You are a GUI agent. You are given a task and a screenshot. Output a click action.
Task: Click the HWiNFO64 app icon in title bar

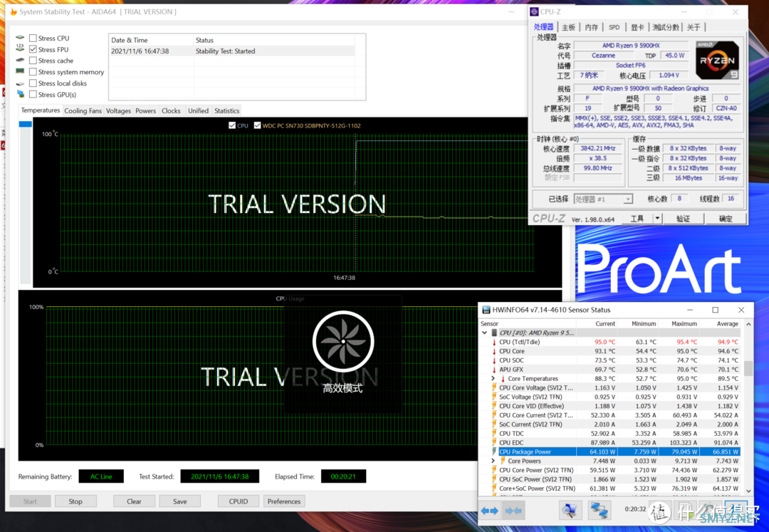click(x=486, y=310)
